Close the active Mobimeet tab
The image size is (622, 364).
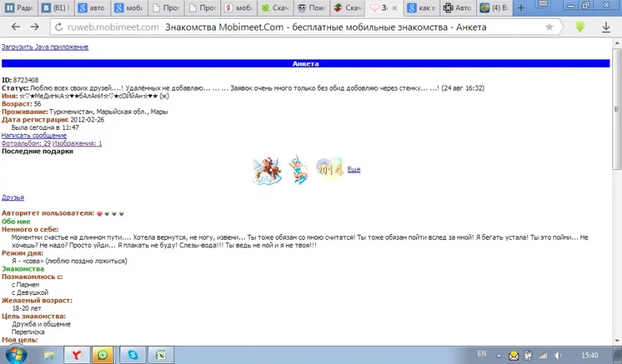pos(395,8)
